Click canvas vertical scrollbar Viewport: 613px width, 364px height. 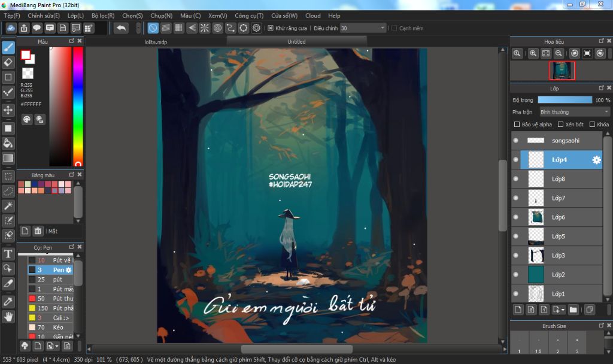[x=503, y=196]
